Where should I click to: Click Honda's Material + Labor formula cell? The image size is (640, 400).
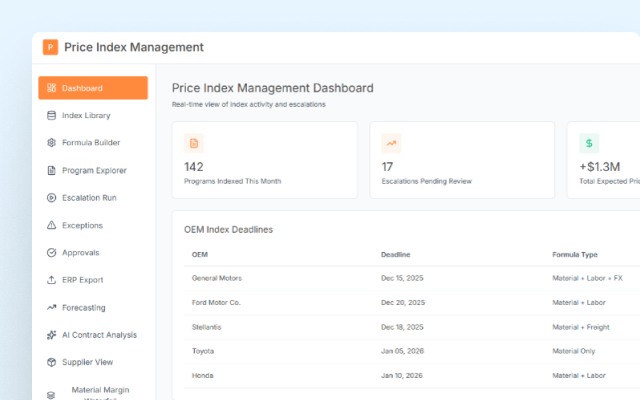click(x=579, y=376)
